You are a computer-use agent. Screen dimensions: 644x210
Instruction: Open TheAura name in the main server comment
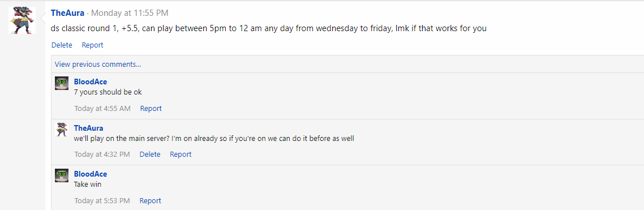[88, 128]
